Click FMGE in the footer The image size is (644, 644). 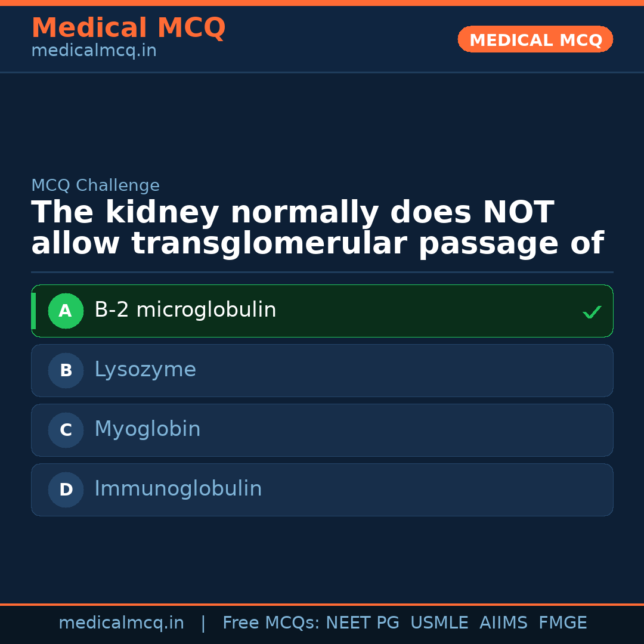562,623
